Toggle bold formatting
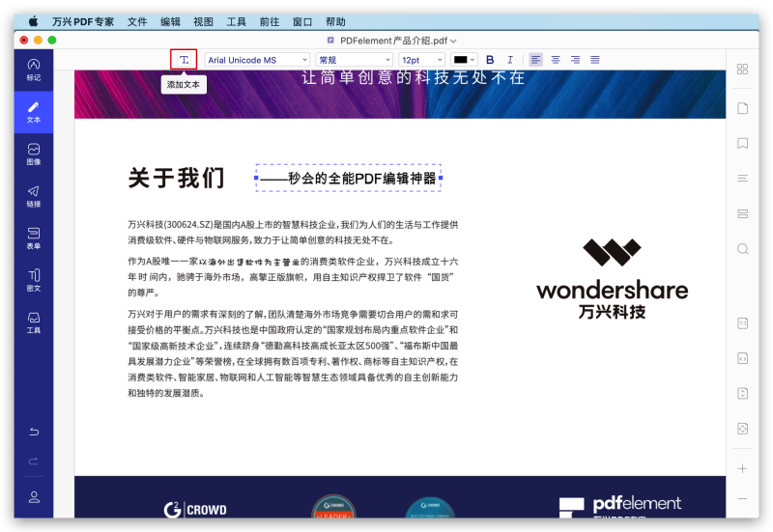Image resolution: width=773 pixels, height=532 pixels. (490, 60)
